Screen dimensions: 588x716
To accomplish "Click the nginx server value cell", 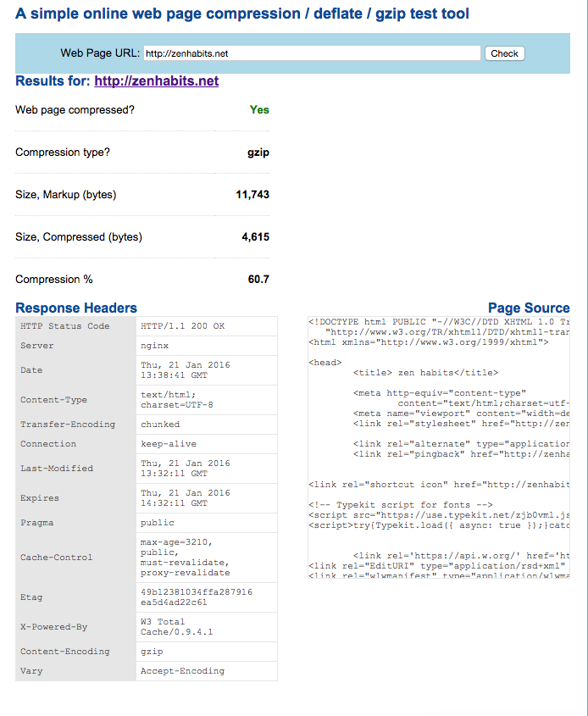I will click(155, 346).
